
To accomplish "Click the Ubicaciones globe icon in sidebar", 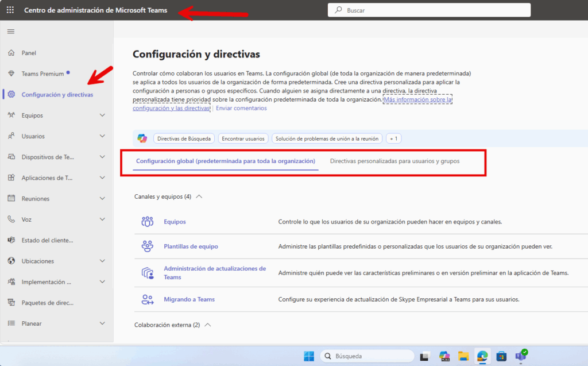I will (x=11, y=261).
